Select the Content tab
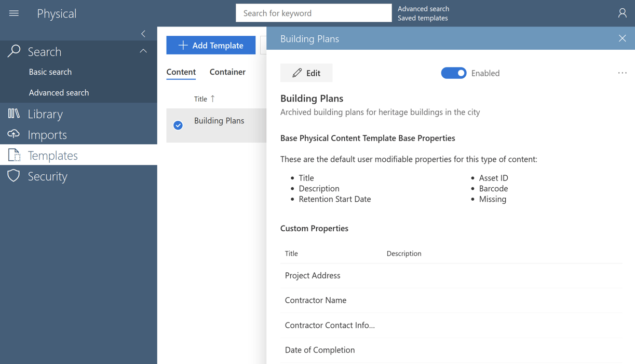The width and height of the screenshot is (635, 364). tap(181, 72)
